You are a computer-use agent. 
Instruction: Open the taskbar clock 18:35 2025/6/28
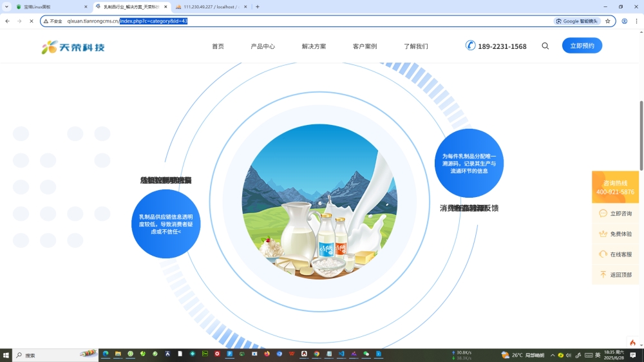tap(614, 355)
